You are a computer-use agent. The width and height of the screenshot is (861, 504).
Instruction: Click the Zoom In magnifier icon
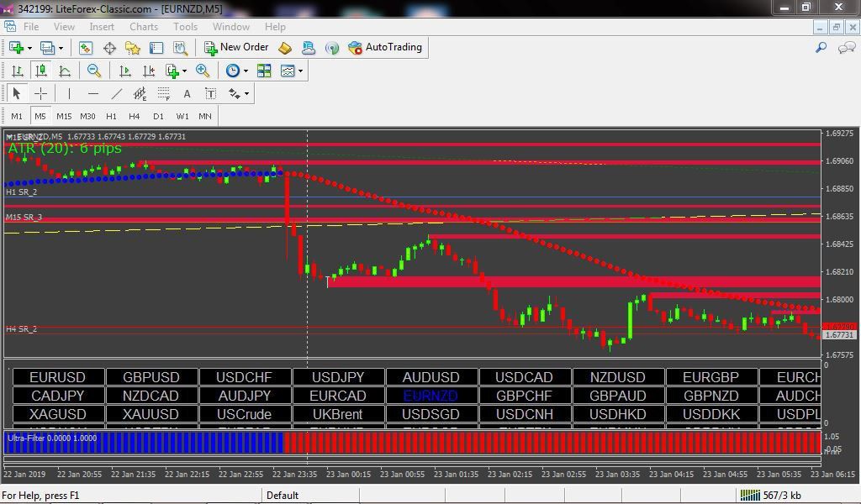(203, 71)
